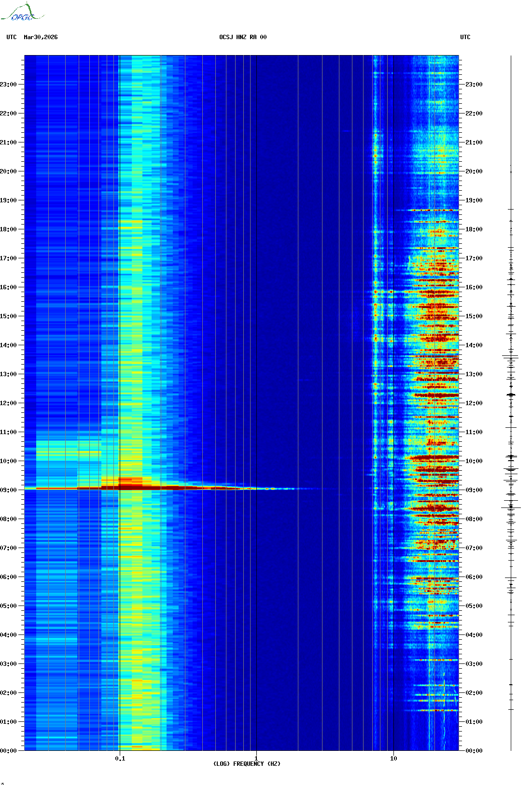Select the 18:00 time label on right axis
The height and width of the screenshot is (789, 532).
(x=474, y=229)
